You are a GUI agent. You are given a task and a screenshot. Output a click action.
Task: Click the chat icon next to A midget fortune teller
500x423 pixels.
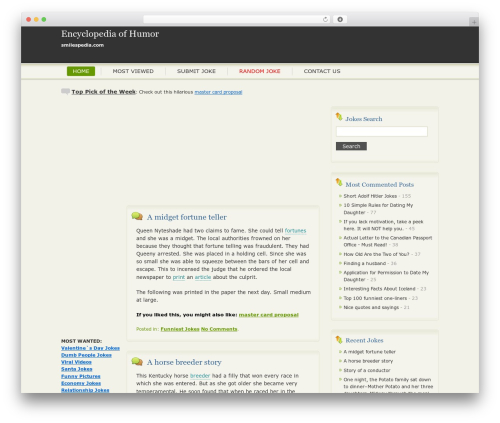pos(137,216)
